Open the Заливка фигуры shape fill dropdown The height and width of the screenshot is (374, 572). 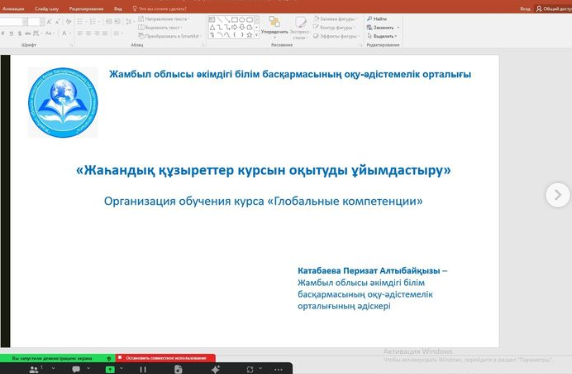point(336,19)
